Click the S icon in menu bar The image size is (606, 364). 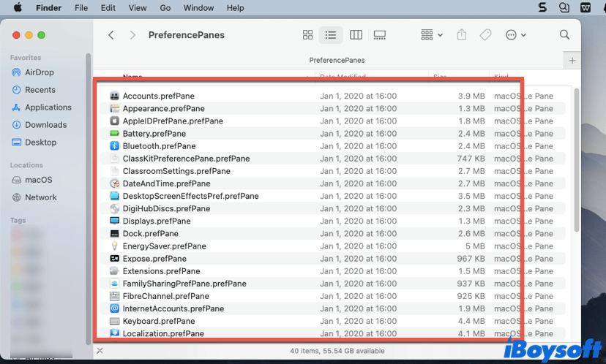tap(542, 7)
